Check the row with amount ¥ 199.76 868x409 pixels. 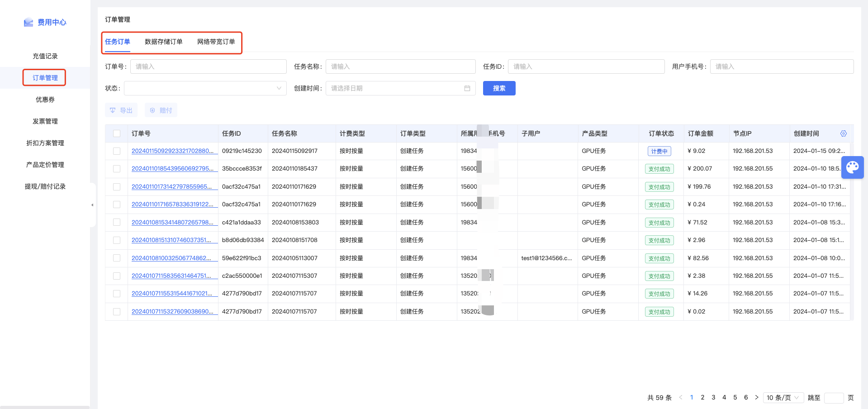(x=117, y=187)
